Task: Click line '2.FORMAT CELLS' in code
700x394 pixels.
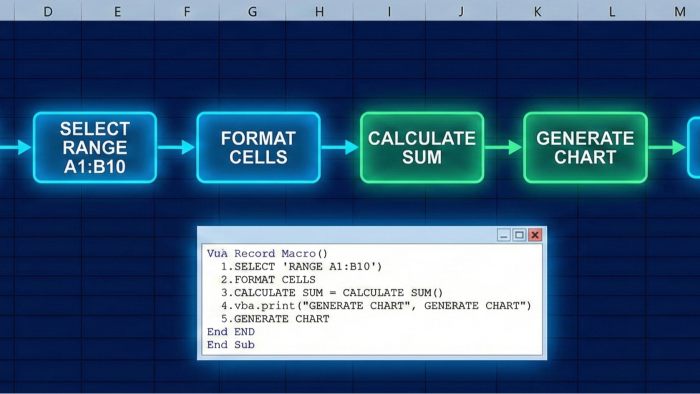Action: 268,279
